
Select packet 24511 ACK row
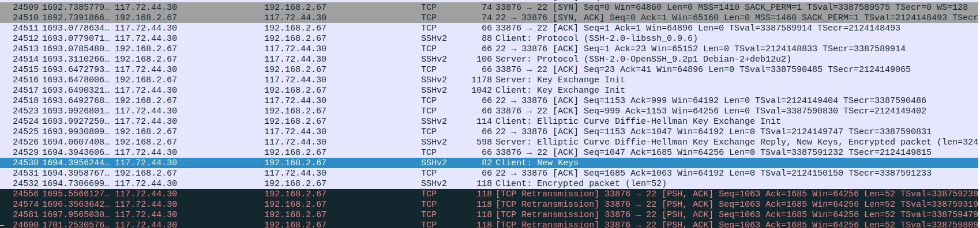pos(490,28)
